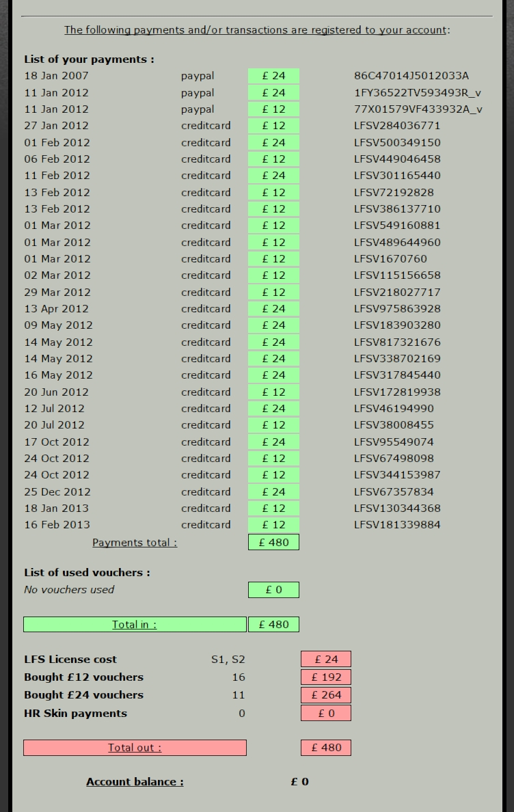Click the 18 Jan 2007 payment date
The width and height of the screenshot is (514, 812).
click(x=56, y=76)
